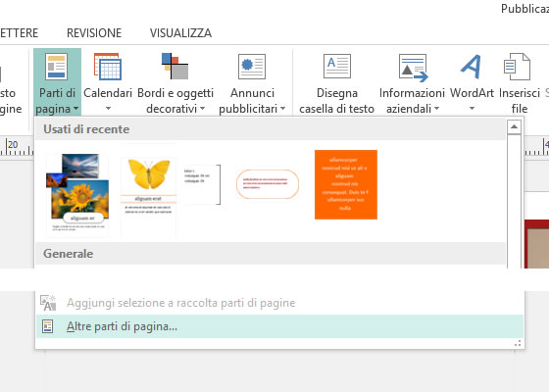Insert the orange solid block page part
549x392 pixels.
pyautogui.click(x=346, y=184)
